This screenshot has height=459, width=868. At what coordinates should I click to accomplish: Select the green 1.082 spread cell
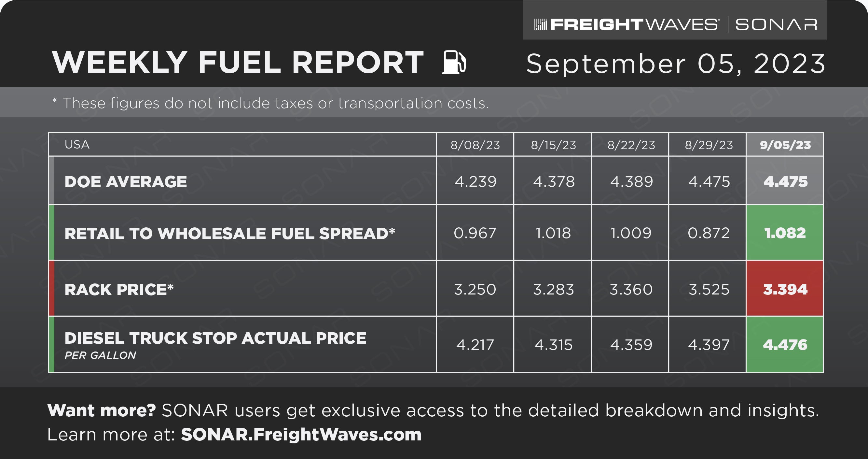(x=785, y=233)
